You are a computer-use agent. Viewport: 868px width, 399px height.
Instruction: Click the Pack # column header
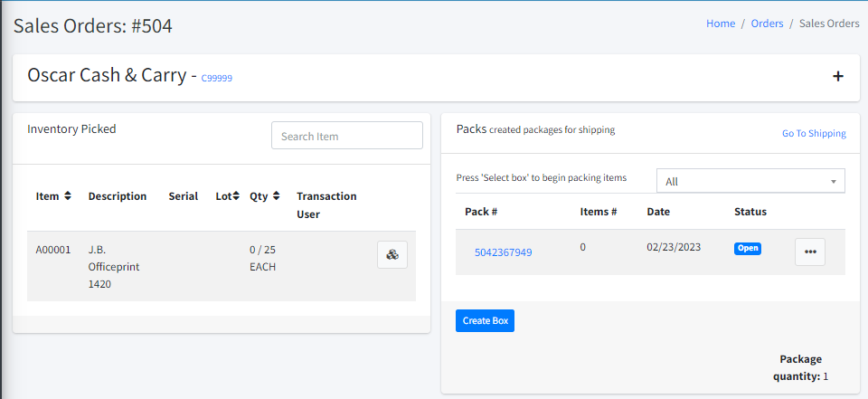pyautogui.click(x=482, y=212)
